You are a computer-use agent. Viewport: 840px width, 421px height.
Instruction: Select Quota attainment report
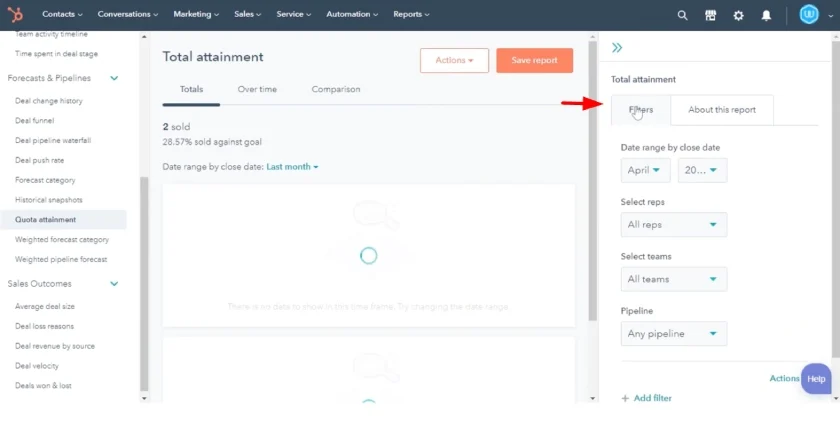63,220
